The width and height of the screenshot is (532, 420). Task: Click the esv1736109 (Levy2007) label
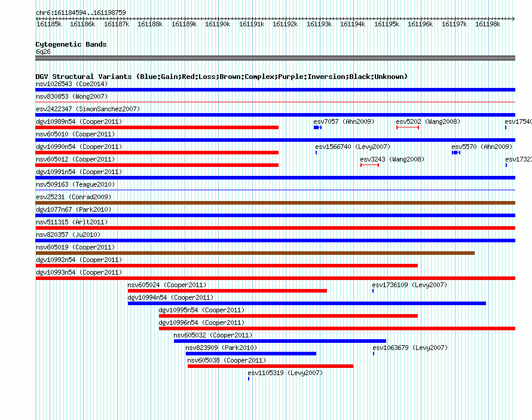pyautogui.click(x=409, y=285)
